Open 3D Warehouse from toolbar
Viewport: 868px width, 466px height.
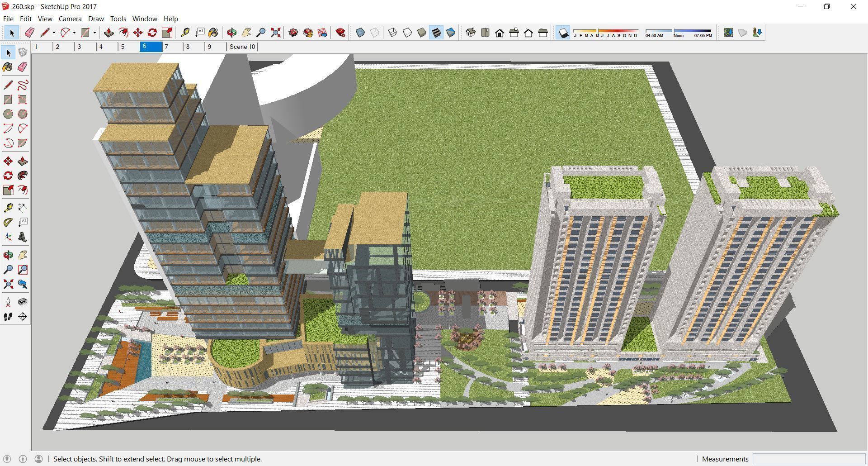click(x=293, y=33)
